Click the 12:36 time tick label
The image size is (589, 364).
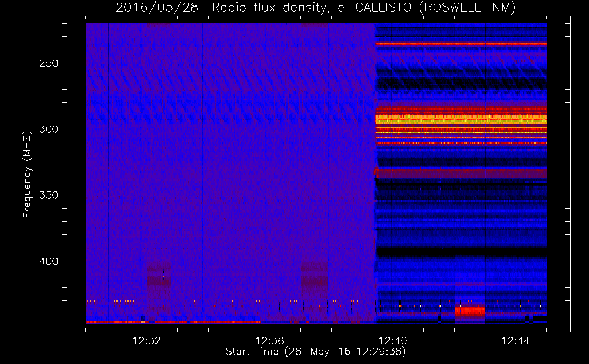270,341
